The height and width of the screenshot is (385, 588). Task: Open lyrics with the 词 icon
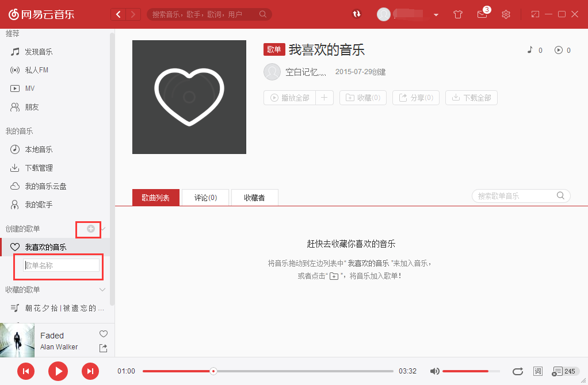(538, 371)
